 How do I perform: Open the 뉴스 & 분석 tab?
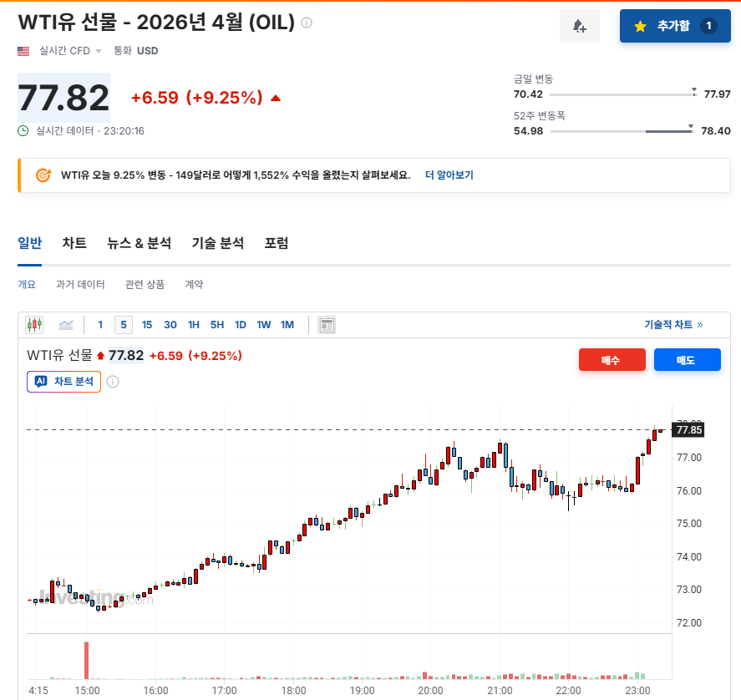139,243
